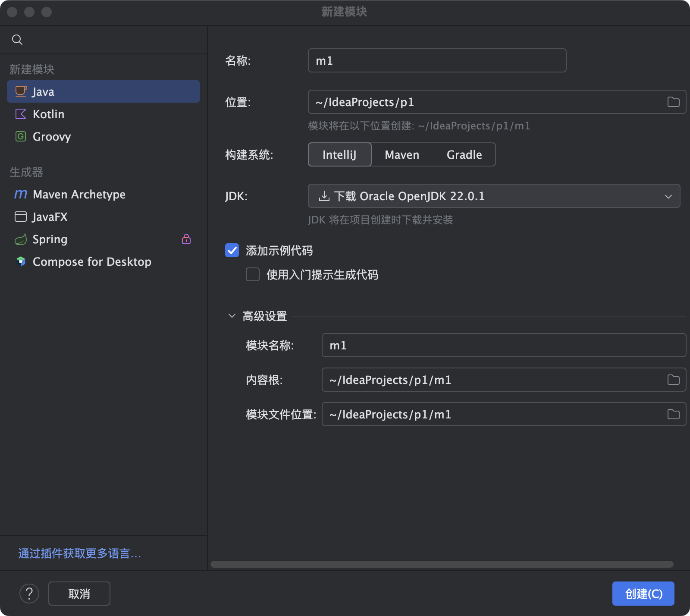Click the Maven Archetype m icon
The width and height of the screenshot is (690, 616).
tap(21, 194)
